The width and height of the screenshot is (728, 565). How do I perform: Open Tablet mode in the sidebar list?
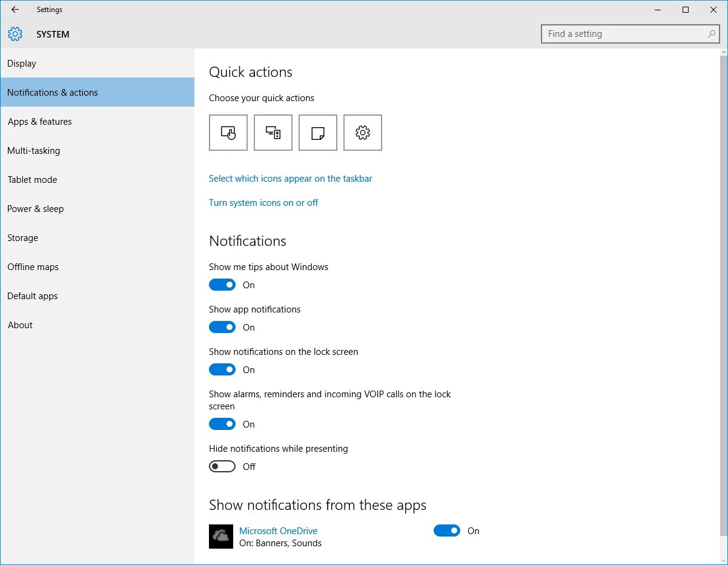98,179
